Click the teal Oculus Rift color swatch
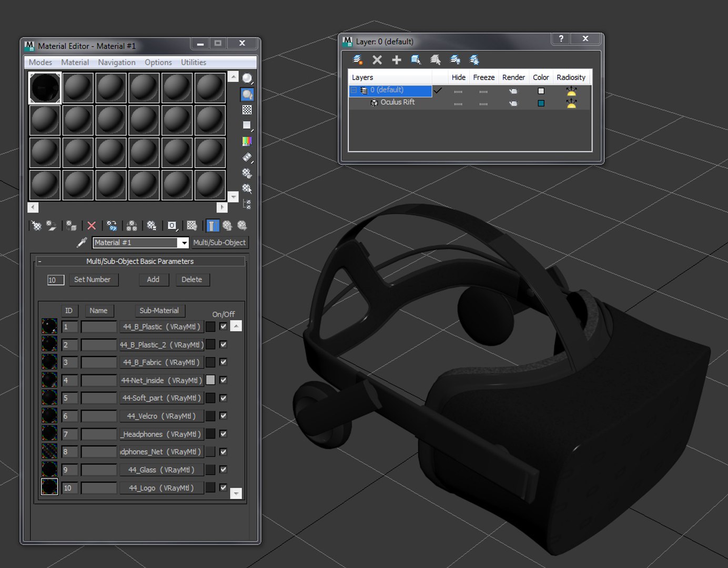 [541, 103]
